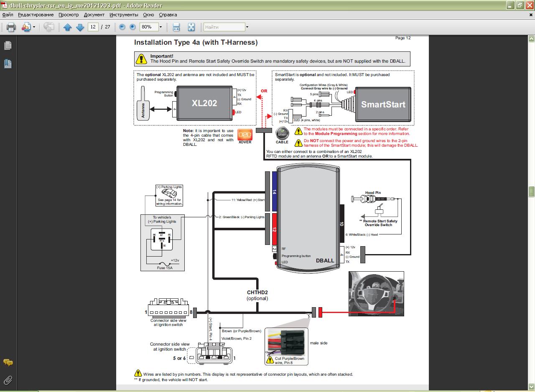Click the 'male side' label
The image size is (535, 392).
(319, 343)
